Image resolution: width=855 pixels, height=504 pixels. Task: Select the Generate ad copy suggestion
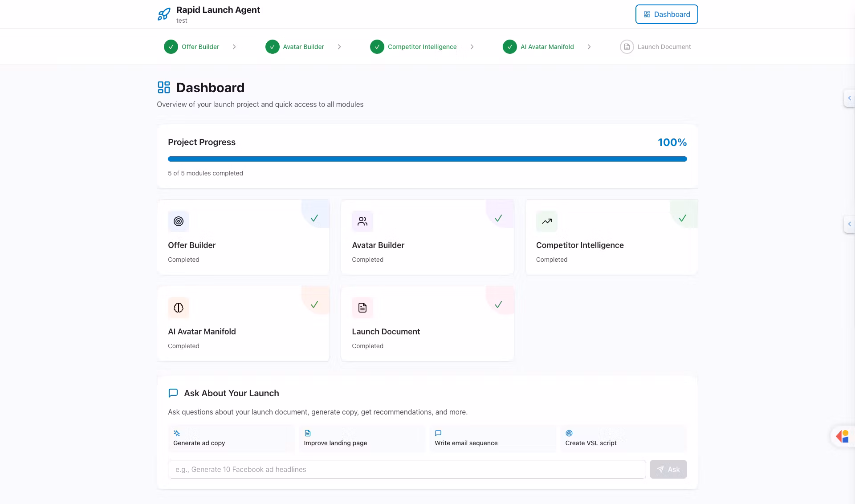point(231,439)
